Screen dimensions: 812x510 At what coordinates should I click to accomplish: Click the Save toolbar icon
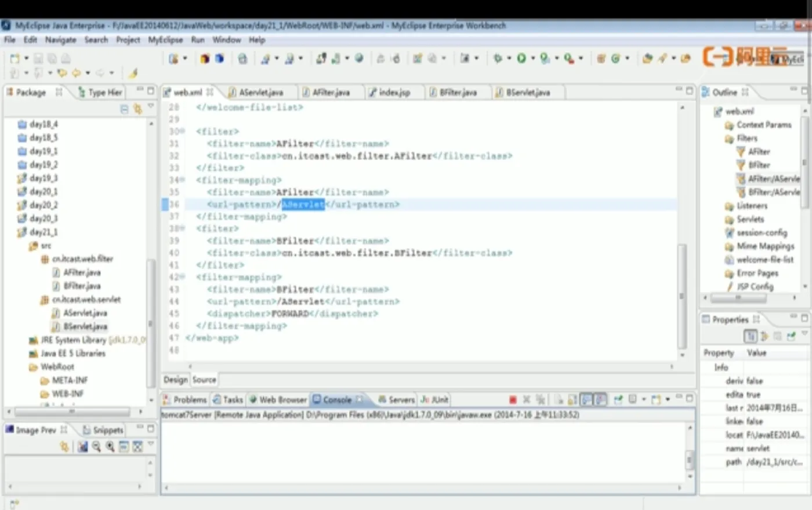point(38,59)
